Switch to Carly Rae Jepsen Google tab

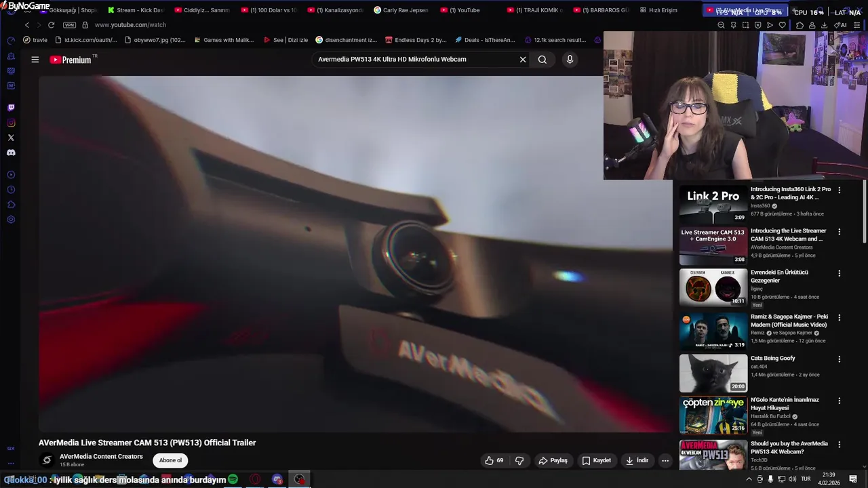[400, 10]
